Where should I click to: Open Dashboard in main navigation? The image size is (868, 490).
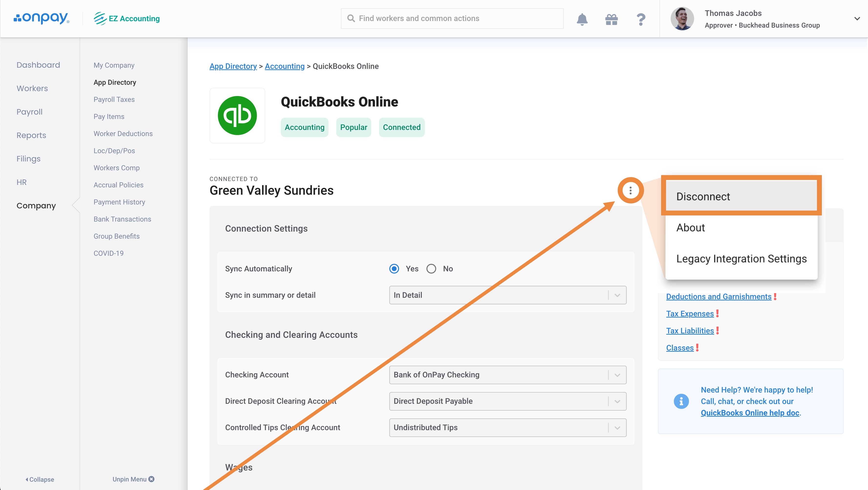38,65
